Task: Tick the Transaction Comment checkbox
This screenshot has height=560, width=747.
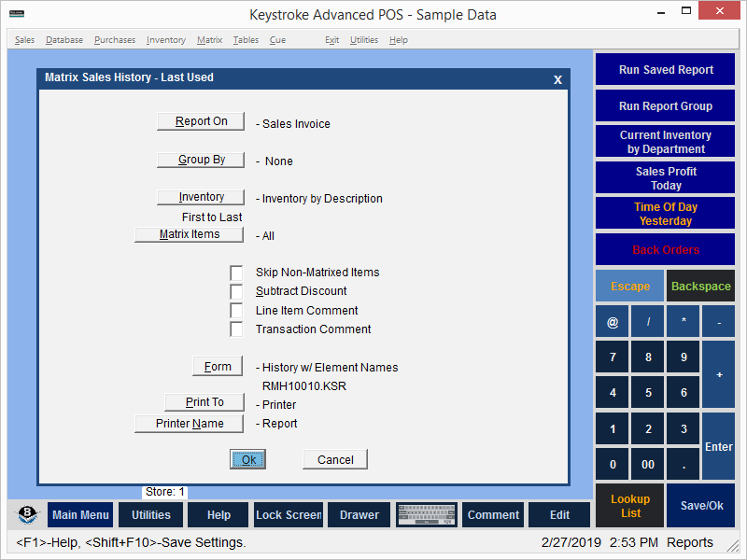Action: pos(236,329)
